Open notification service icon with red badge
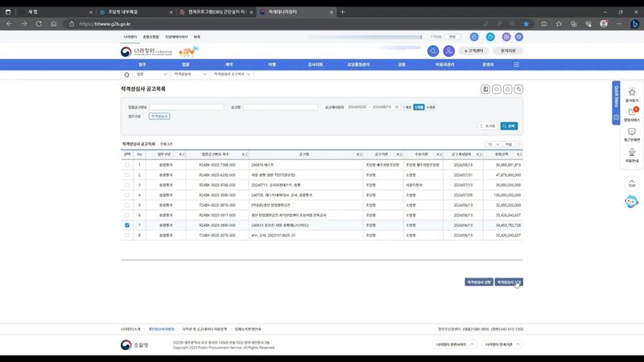644x362 pixels. coord(632,113)
